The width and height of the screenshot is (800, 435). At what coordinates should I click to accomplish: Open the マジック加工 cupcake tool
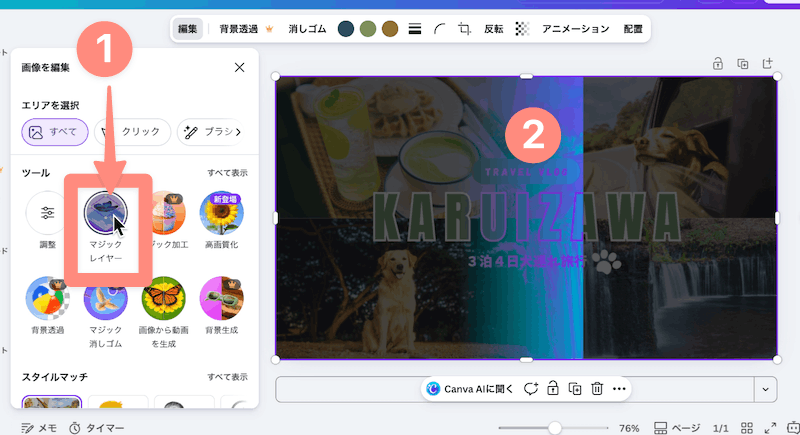(x=166, y=220)
